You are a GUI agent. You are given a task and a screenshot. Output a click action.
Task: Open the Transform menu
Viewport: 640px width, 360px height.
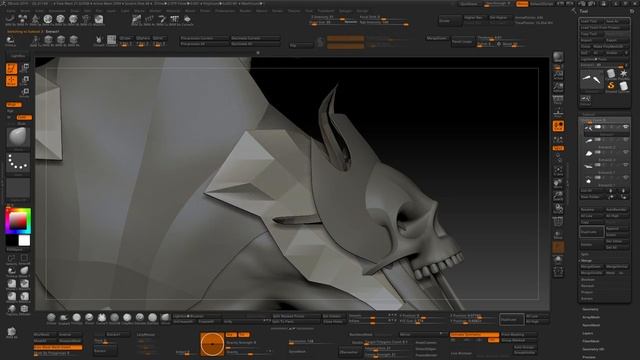(326, 11)
